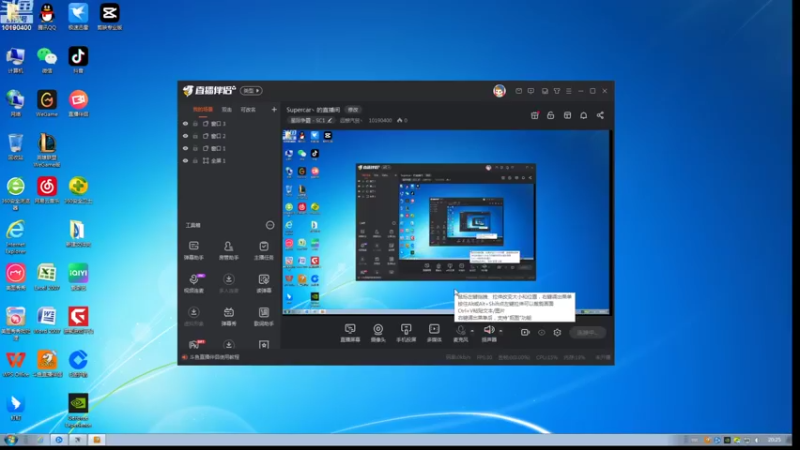Add 摄像头 camera source
The height and width of the screenshot is (450, 800).
tap(378, 333)
